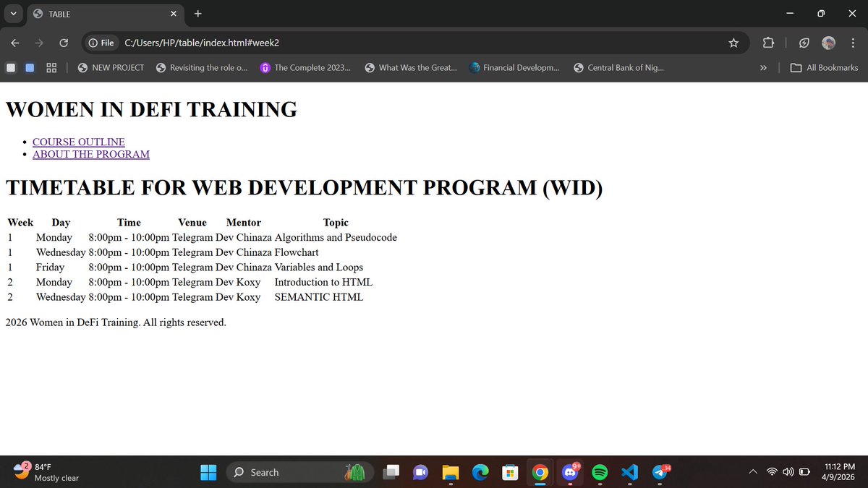Expand hidden bookmarks with the chevron
Screen dimensions: 868x488
(x=763, y=67)
